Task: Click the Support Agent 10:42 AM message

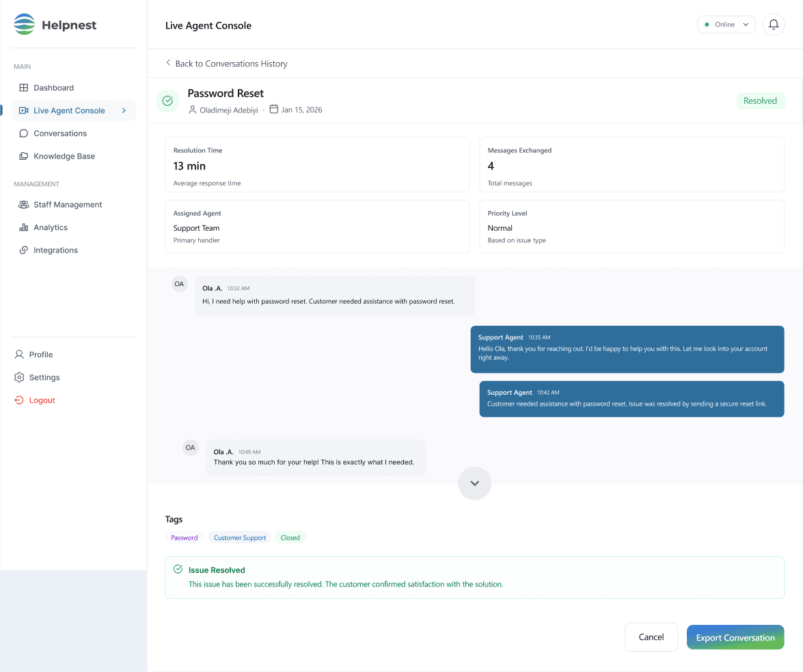Action: tap(631, 399)
